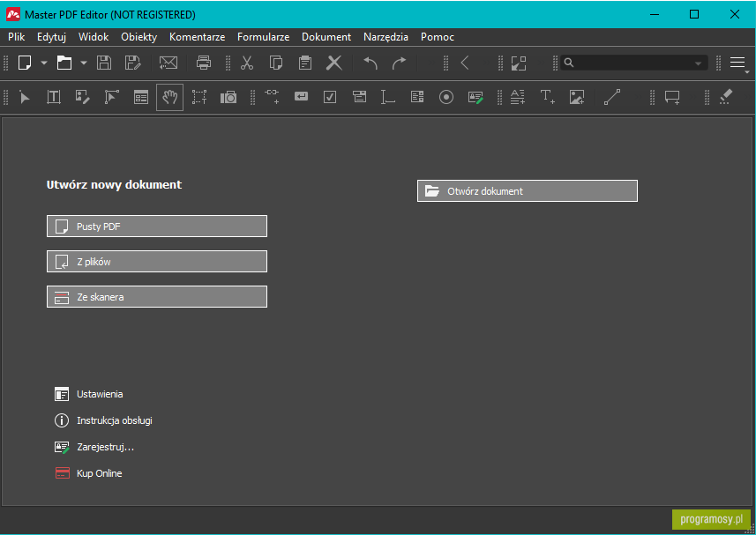Click the Print icon

[x=204, y=63]
